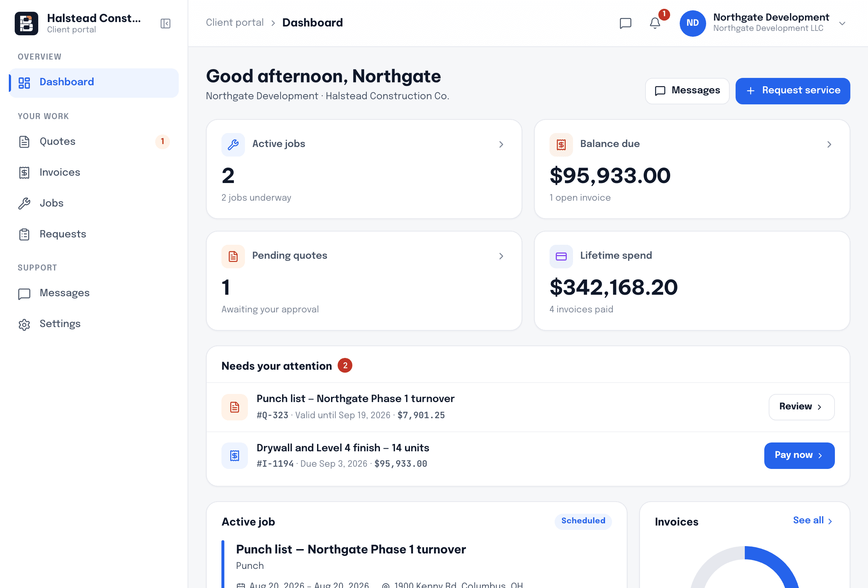Review the Punch list quote
Image resolution: width=868 pixels, height=588 pixels.
[801, 407]
